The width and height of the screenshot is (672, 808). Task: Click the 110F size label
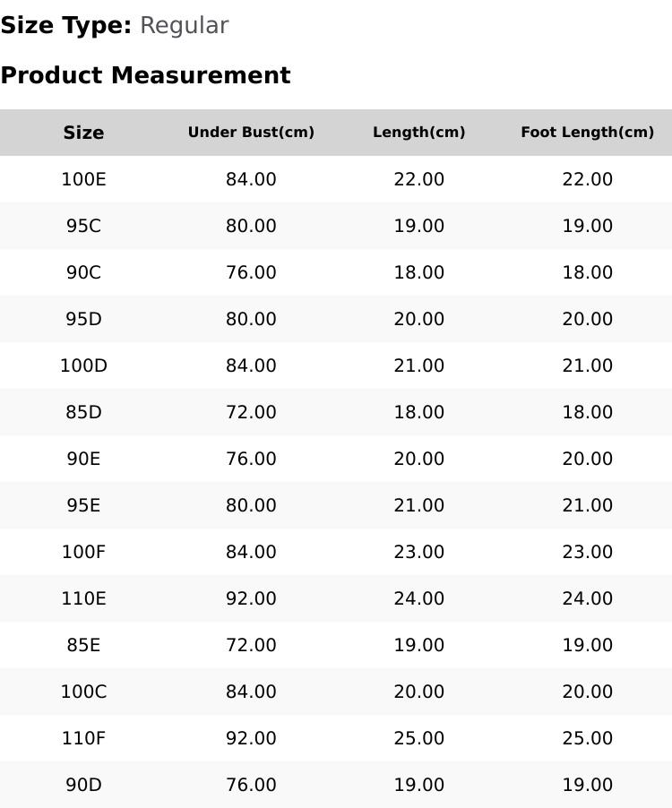coord(83,738)
